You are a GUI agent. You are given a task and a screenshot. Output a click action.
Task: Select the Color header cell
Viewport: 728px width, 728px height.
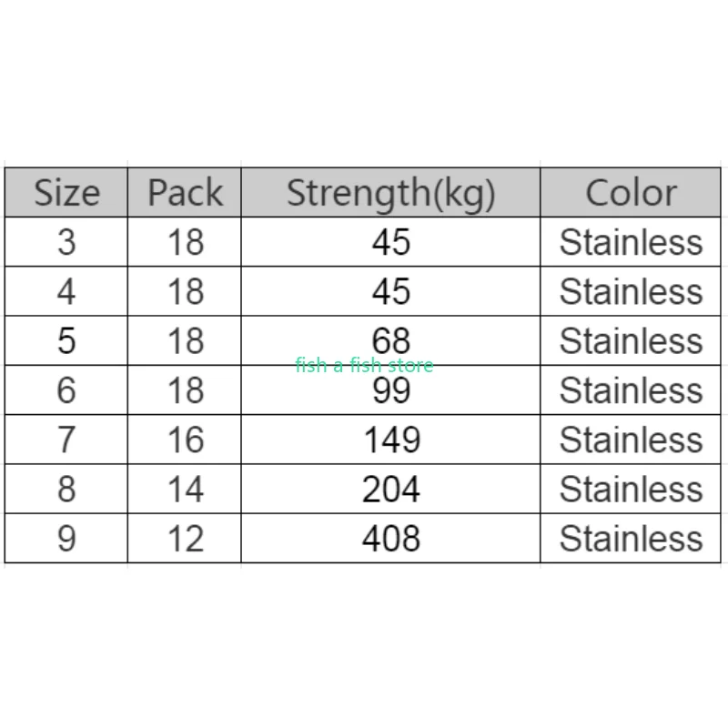(631, 193)
